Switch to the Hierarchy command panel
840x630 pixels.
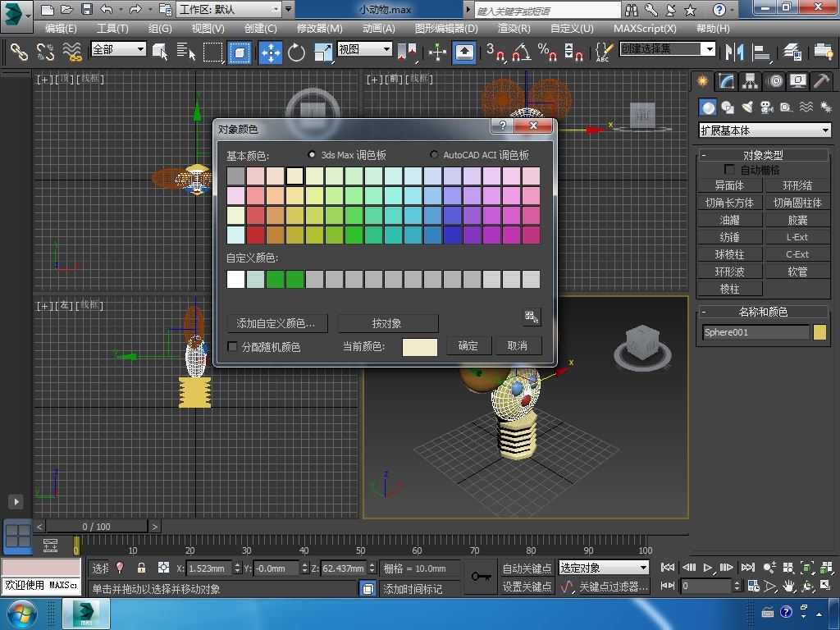click(x=750, y=81)
